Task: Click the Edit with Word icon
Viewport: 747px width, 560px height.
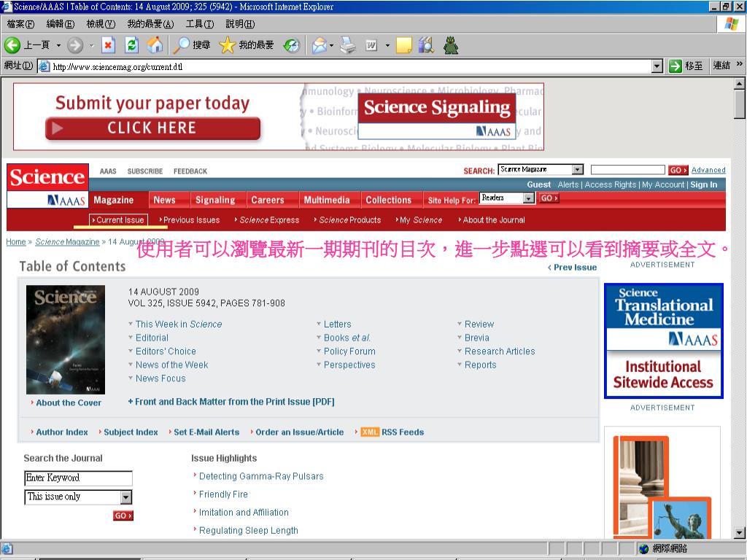Action: (x=371, y=46)
